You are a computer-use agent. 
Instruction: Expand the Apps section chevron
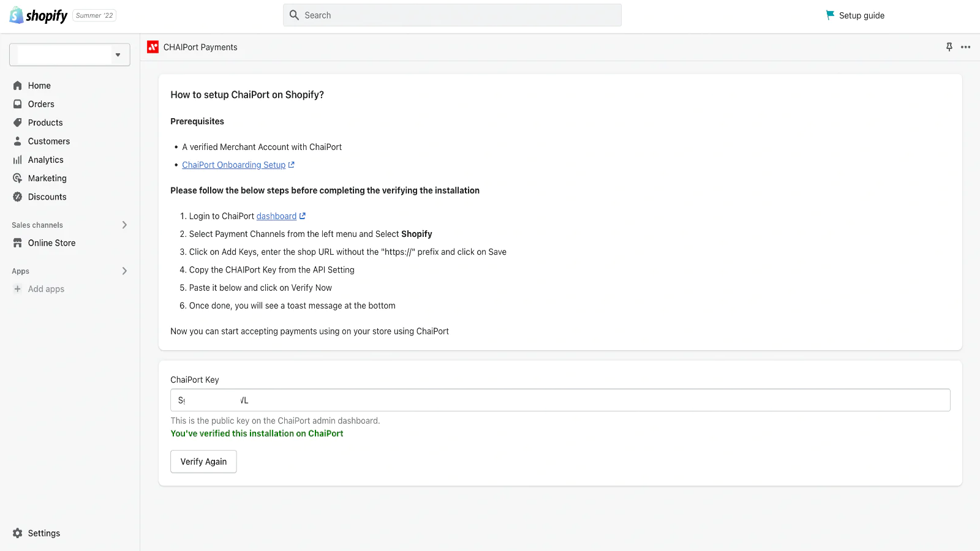(124, 271)
